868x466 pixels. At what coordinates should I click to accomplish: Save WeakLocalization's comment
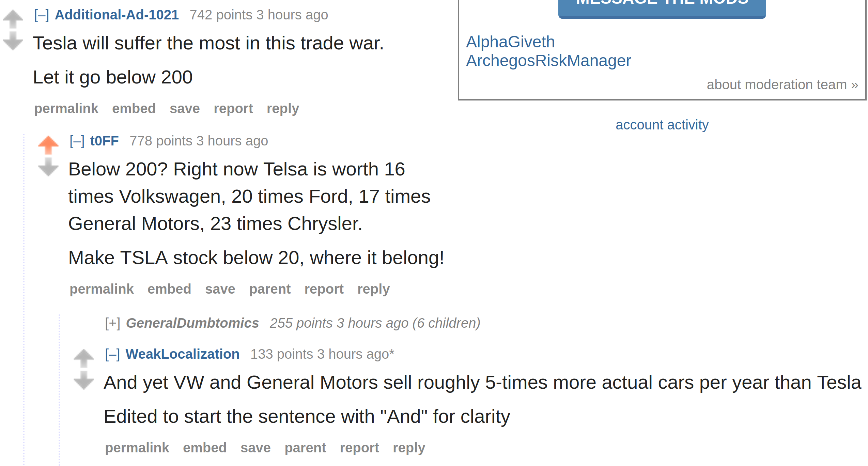click(255, 448)
